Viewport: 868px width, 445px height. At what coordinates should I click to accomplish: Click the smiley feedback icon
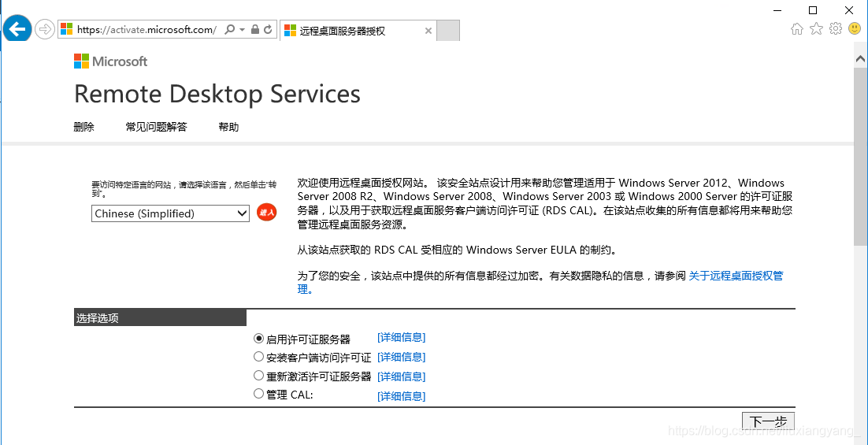coord(855,29)
